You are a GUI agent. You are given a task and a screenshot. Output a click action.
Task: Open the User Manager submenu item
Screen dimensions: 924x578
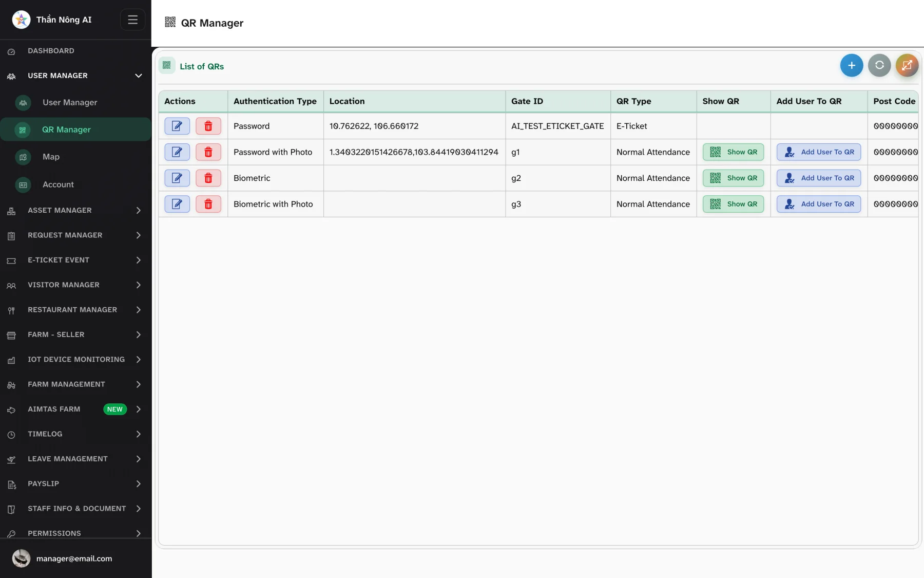(75, 102)
